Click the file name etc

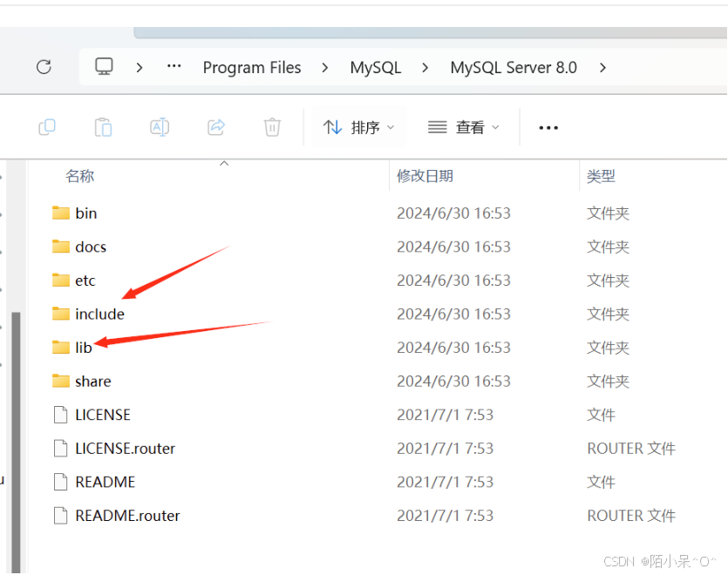click(x=85, y=281)
